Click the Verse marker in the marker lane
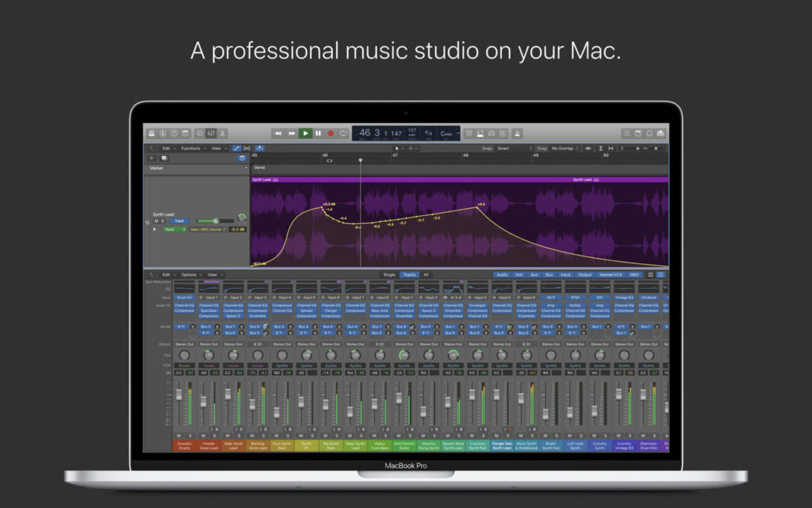Image resolution: width=812 pixels, height=508 pixels. (x=259, y=167)
